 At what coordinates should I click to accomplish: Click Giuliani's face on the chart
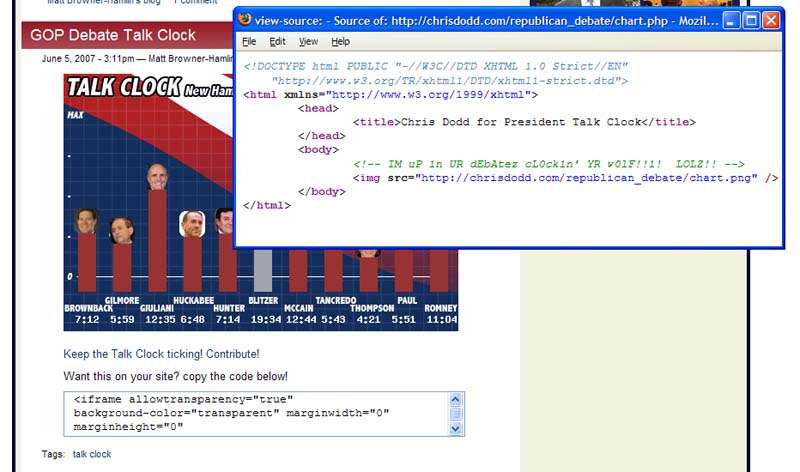pos(157,177)
